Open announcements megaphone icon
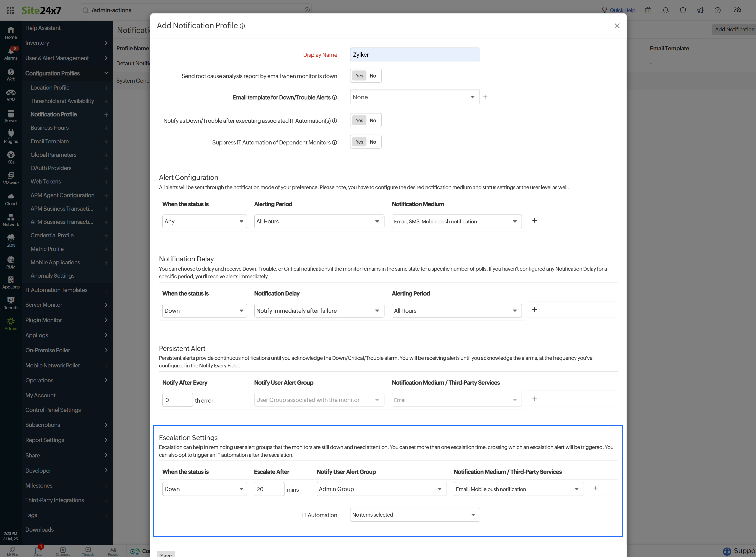 (700, 10)
